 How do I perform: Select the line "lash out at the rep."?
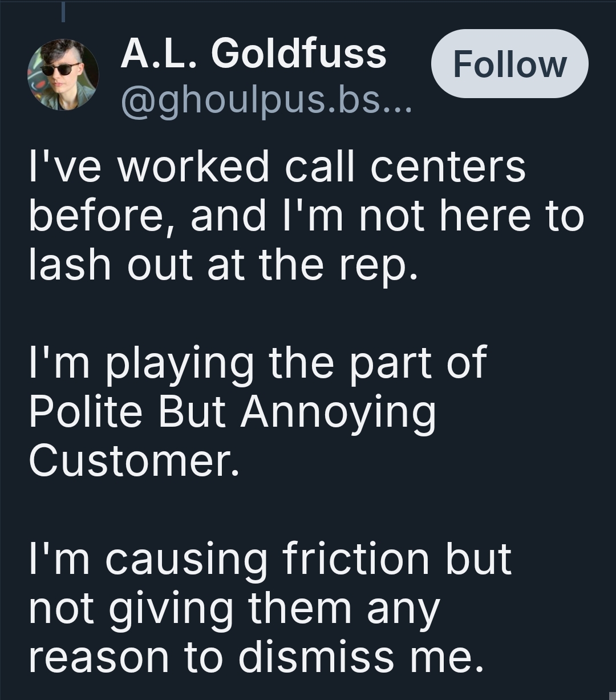pos(224,266)
